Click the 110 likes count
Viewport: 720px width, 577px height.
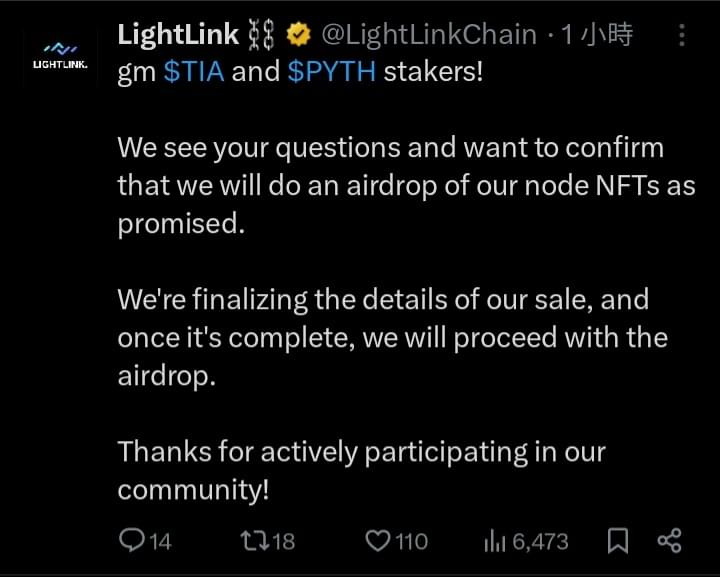[411, 542]
